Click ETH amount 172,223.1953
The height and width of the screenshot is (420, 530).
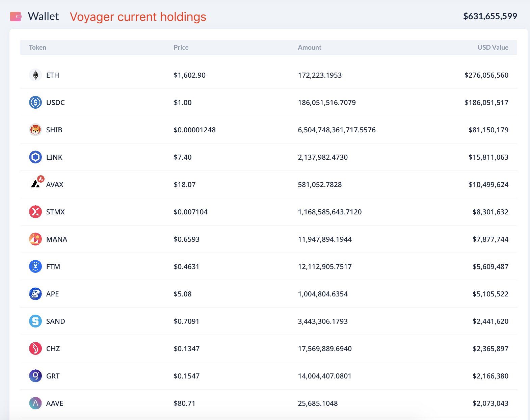pos(320,75)
